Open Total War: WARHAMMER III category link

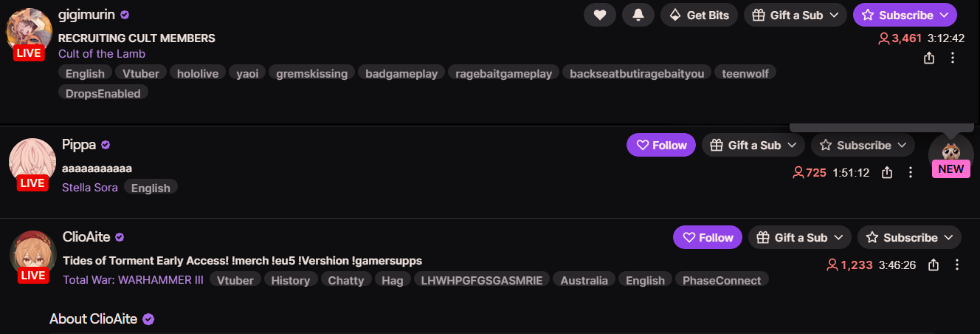coord(133,280)
